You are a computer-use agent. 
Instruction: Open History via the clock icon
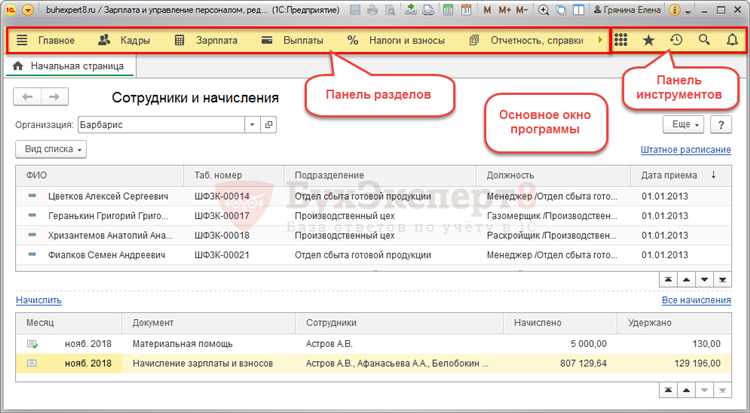(676, 40)
